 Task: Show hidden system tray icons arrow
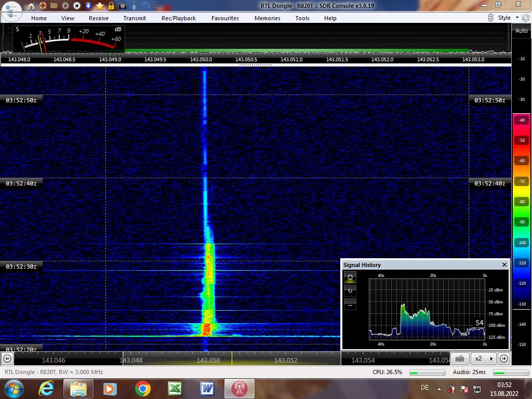[440, 389]
